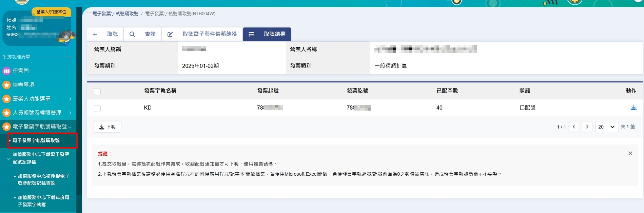Click the 下載 button below the table

107,127
